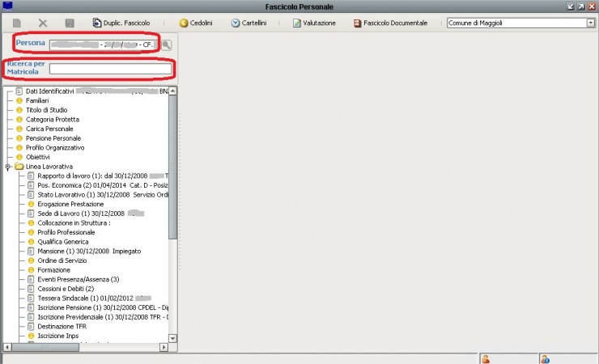This screenshot has width=599, height=364.
Task: Click the restore-down arrow window button
Action: 571,6
